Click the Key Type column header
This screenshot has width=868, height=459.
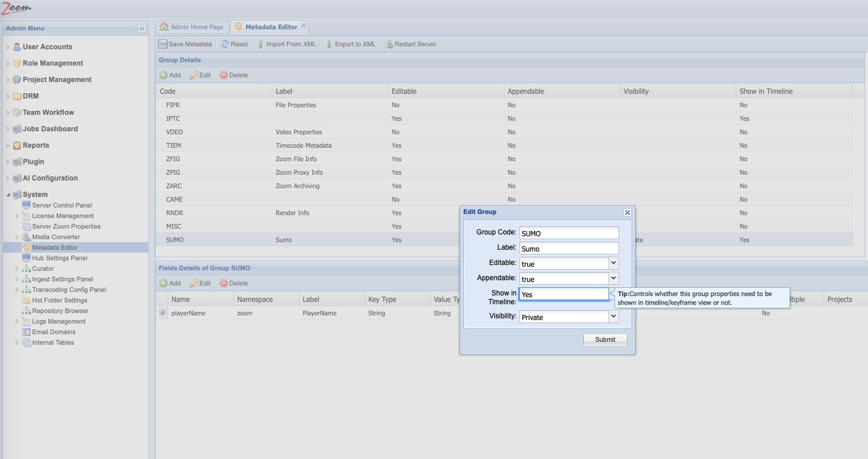click(x=397, y=299)
